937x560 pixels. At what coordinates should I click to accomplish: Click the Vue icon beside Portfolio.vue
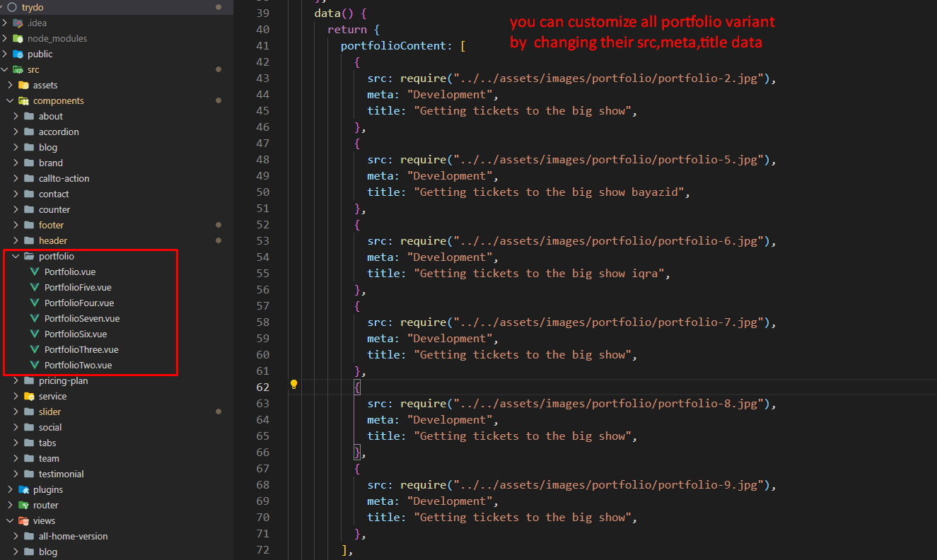(x=34, y=272)
